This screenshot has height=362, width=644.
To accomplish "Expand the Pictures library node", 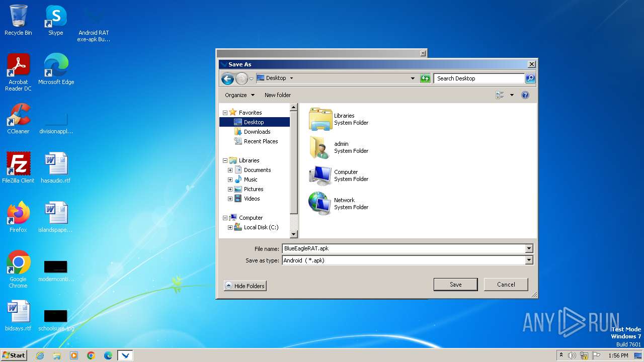I will pyautogui.click(x=230, y=189).
